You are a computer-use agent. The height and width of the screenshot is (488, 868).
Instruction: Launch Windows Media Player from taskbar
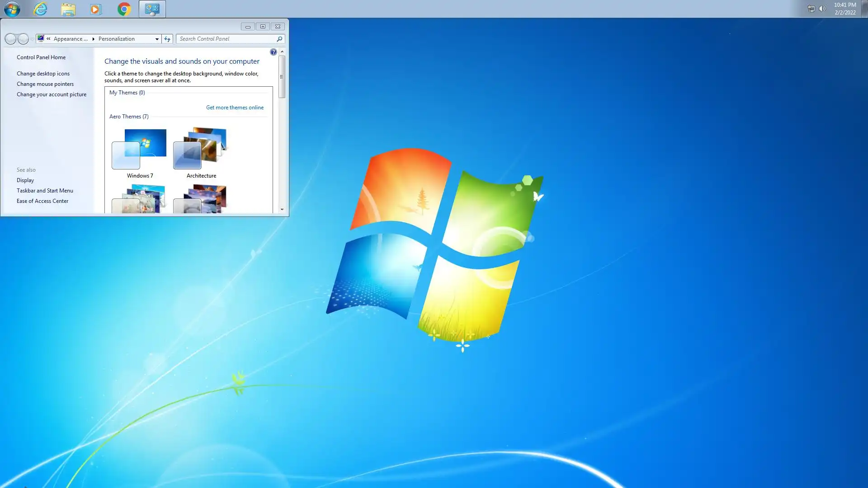[96, 9]
